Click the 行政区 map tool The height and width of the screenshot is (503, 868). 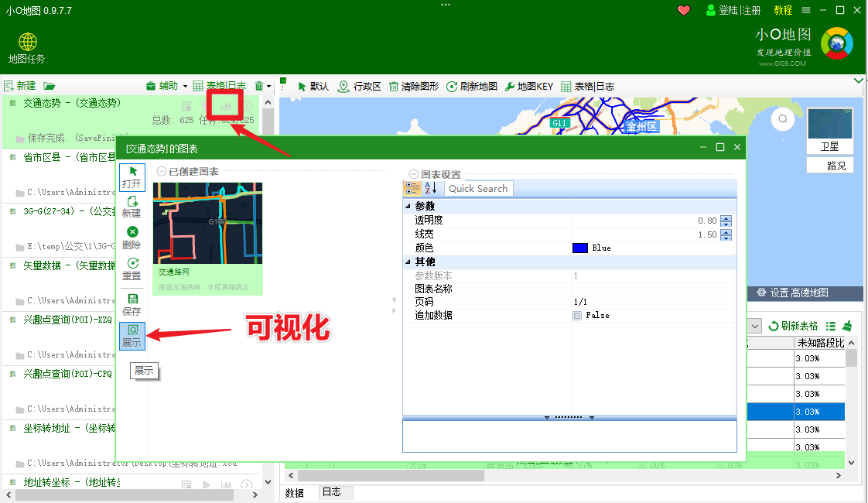pyautogui.click(x=360, y=87)
